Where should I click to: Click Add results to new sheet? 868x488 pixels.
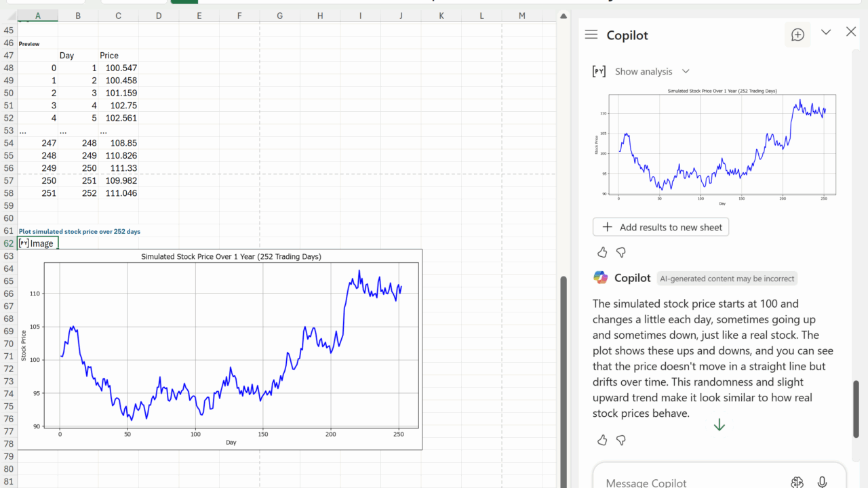pos(660,227)
